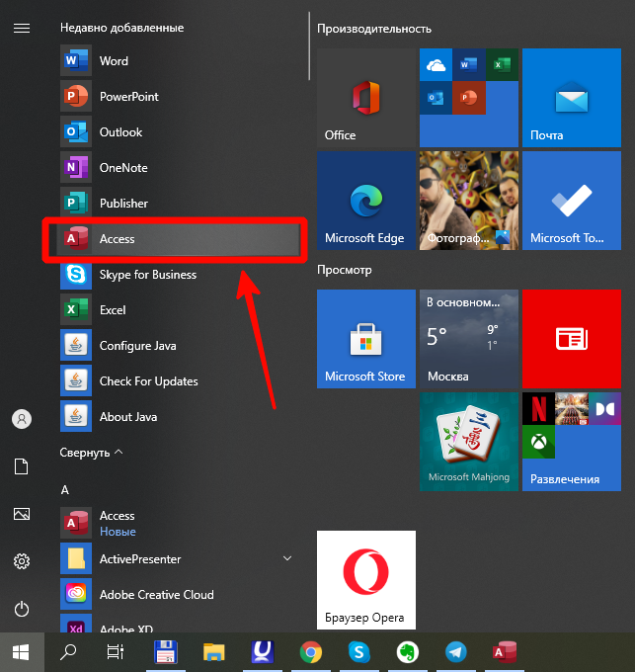Click the app list scrollbar
Screen dimensions: 635x672
(x=309, y=46)
